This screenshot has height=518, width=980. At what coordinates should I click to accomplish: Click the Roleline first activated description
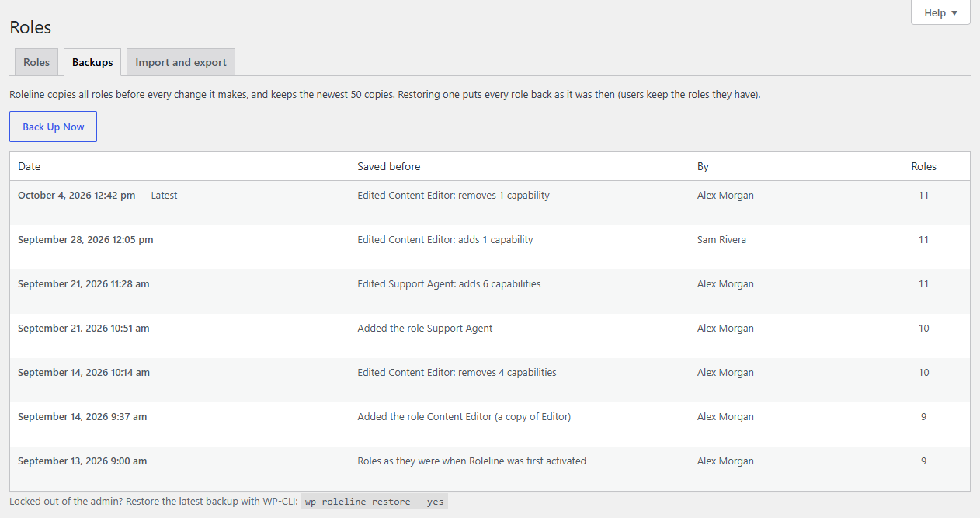pos(471,461)
